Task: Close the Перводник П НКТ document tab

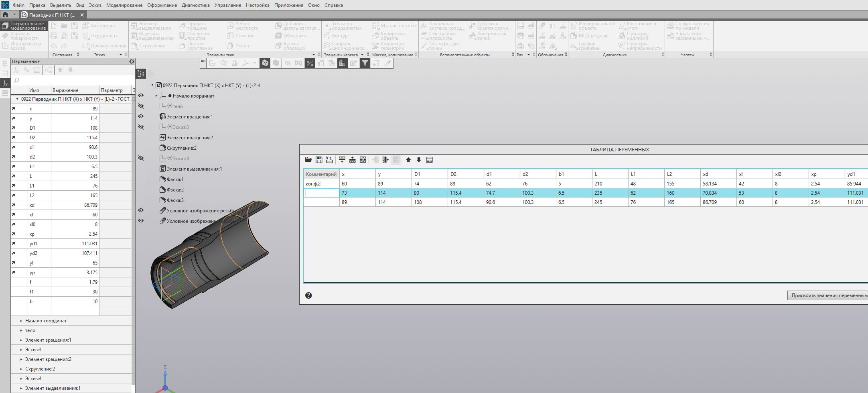Action: coord(82,15)
